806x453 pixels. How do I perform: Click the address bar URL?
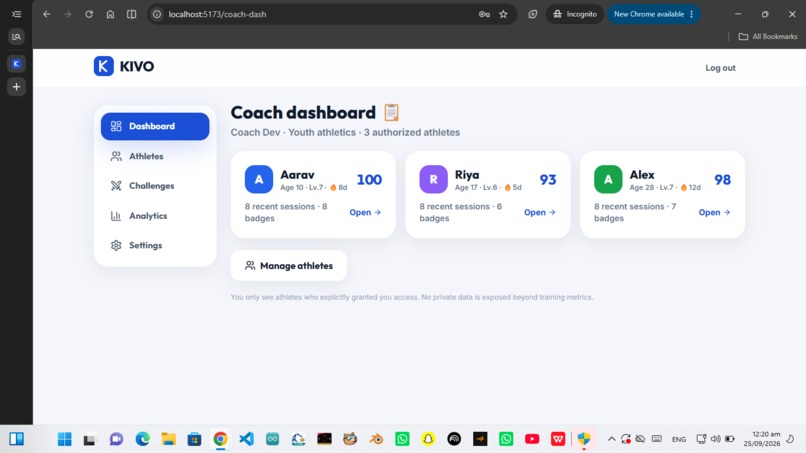coord(217,14)
